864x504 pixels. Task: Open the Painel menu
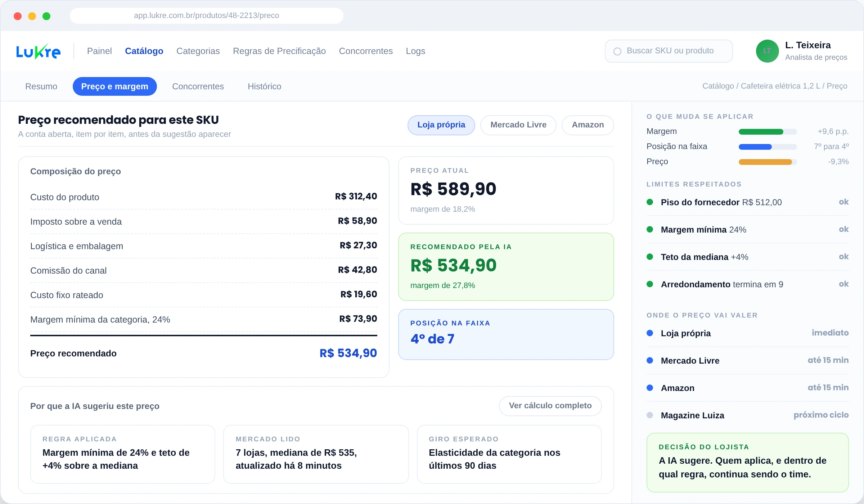click(99, 51)
